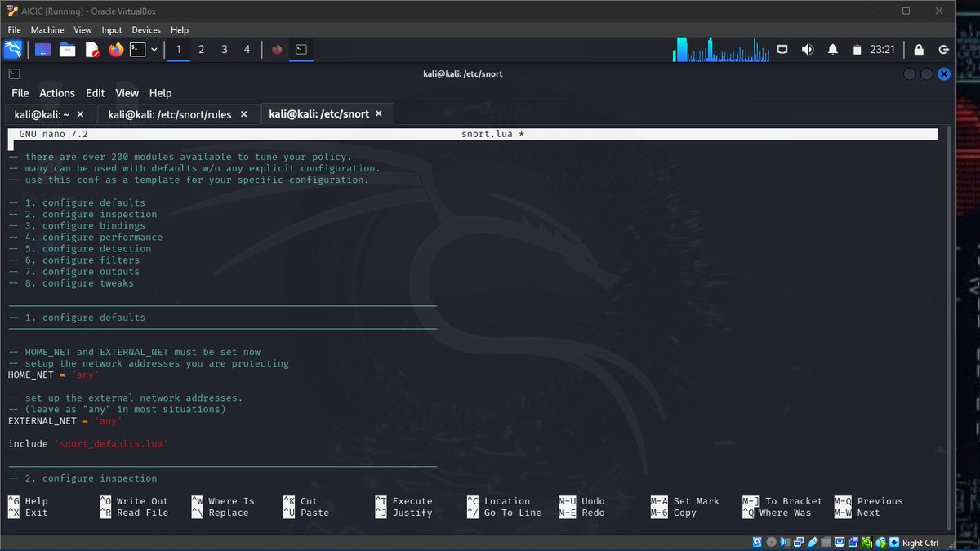Switch to workspace 4
The image size is (980, 551).
247,50
